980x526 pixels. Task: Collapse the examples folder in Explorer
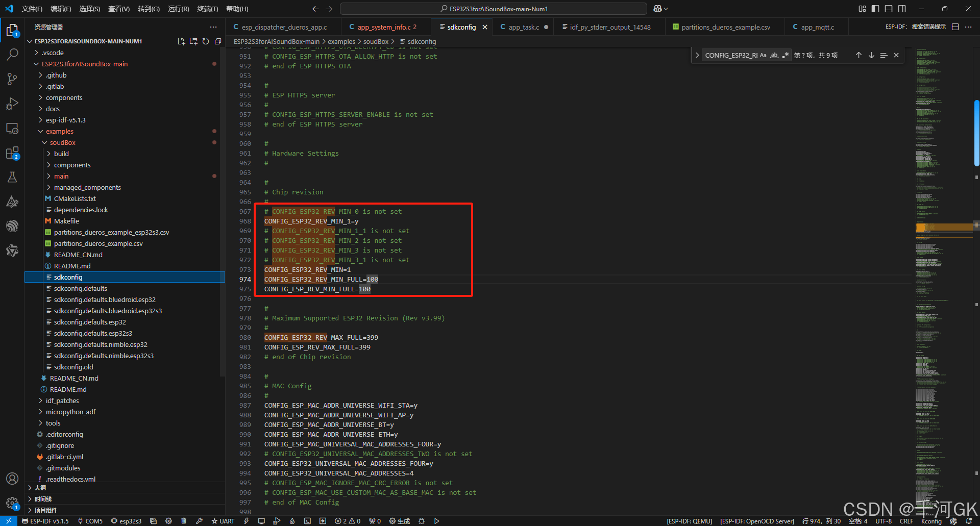point(40,131)
